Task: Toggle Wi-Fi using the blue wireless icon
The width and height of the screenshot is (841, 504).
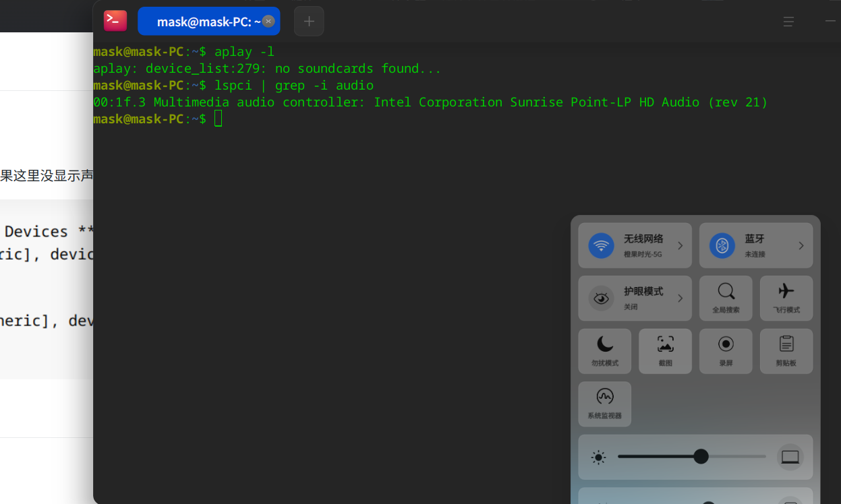Action: [x=601, y=245]
